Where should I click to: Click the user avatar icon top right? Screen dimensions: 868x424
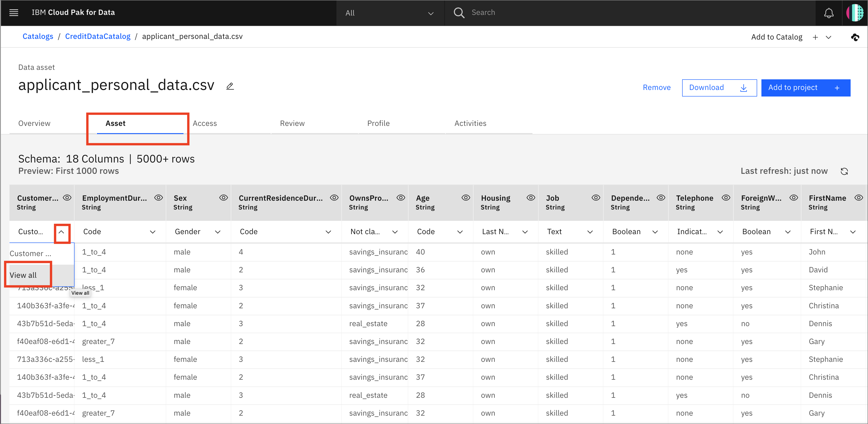tap(855, 13)
